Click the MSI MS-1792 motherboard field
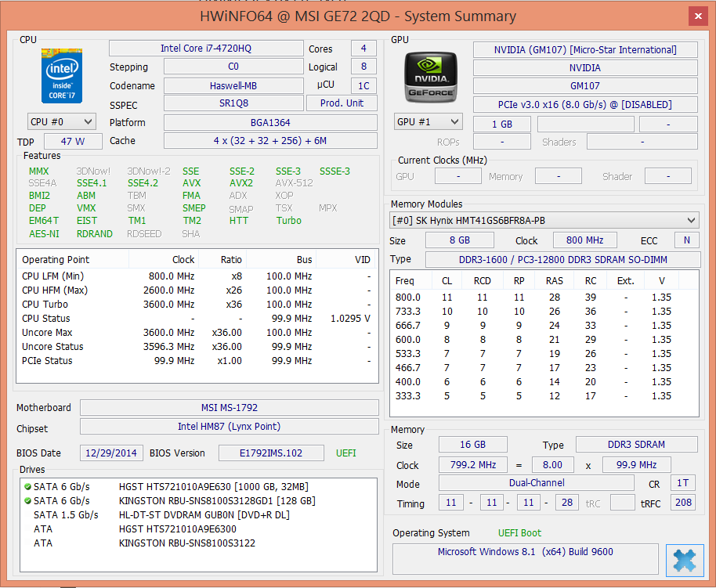The width and height of the screenshot is (716, 588). pos(230,408)
